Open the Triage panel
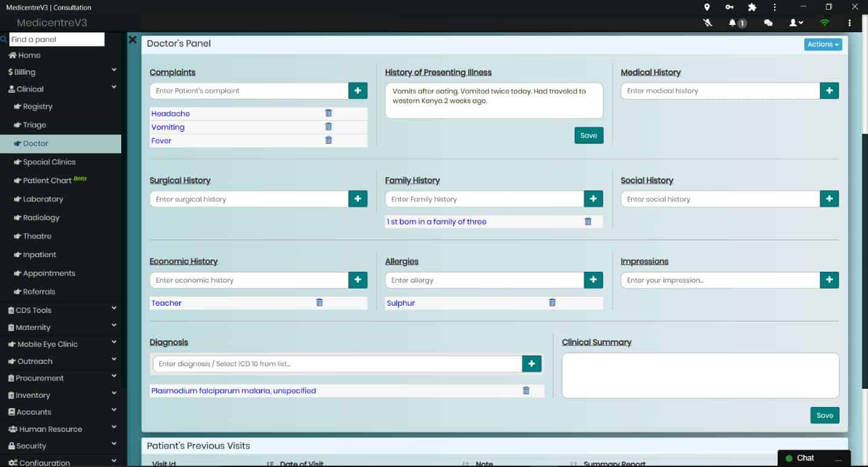This screenshot has height=467, width=868. tap(30, 125)
